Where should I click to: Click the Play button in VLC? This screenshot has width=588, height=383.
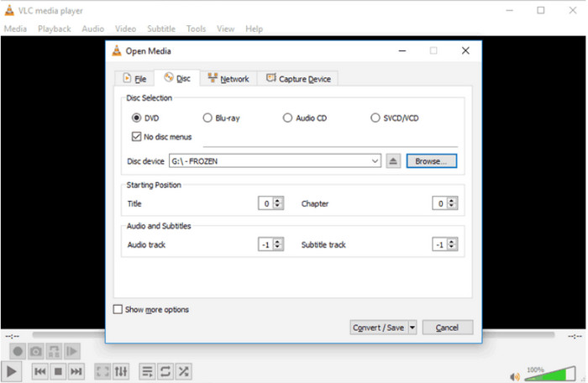coord(11,371)
